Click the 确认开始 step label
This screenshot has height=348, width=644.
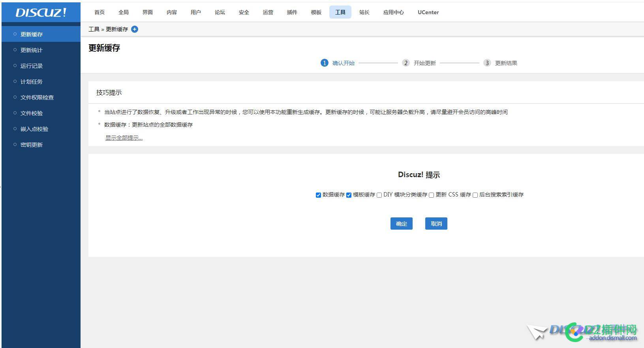[344, 63]
